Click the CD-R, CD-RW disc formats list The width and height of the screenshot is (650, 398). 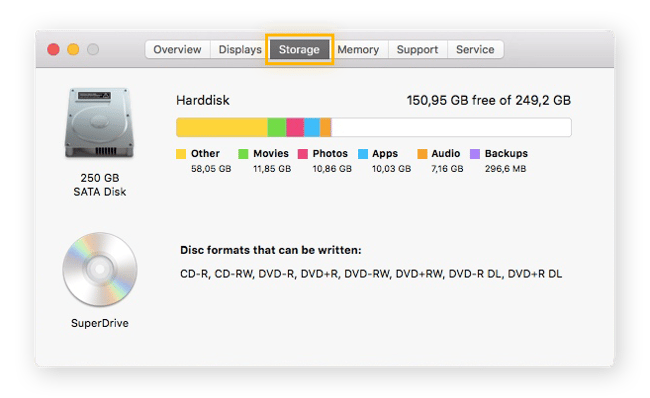(371, 274)
